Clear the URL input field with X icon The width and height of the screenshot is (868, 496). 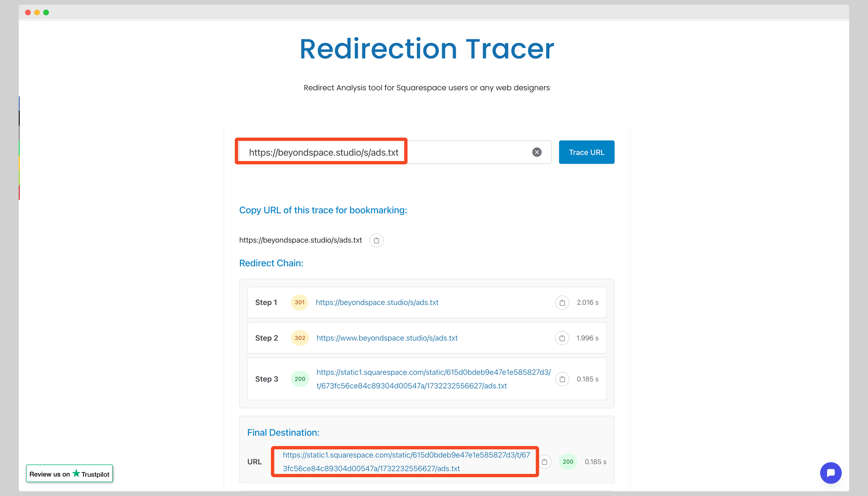(537, 152)
